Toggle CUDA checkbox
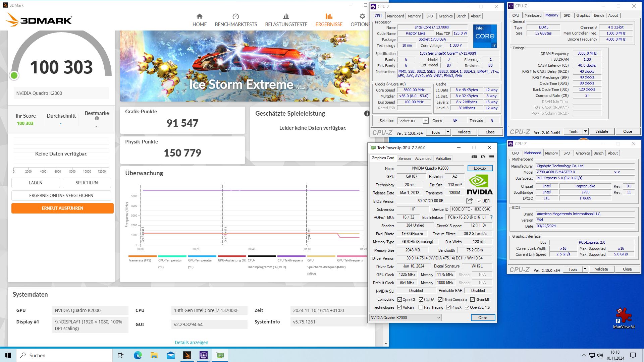Screen dimensions: 644x362 click(x=421, y=300)
